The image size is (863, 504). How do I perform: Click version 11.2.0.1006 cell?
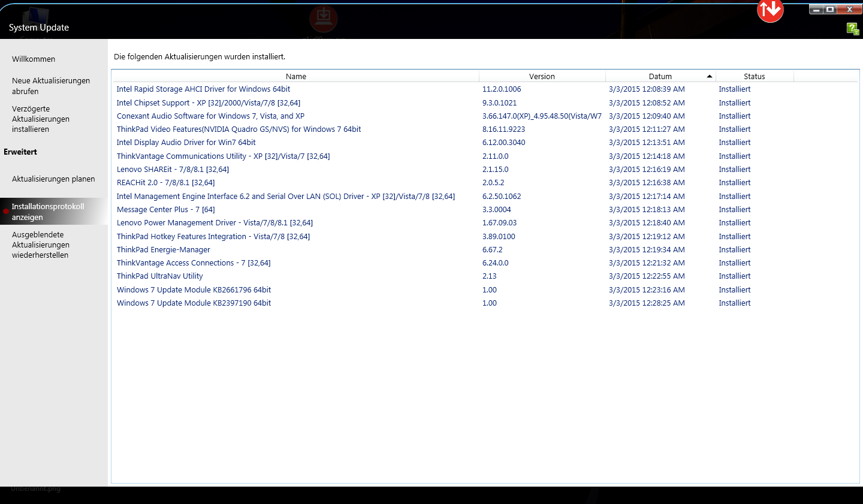point(502,89)
